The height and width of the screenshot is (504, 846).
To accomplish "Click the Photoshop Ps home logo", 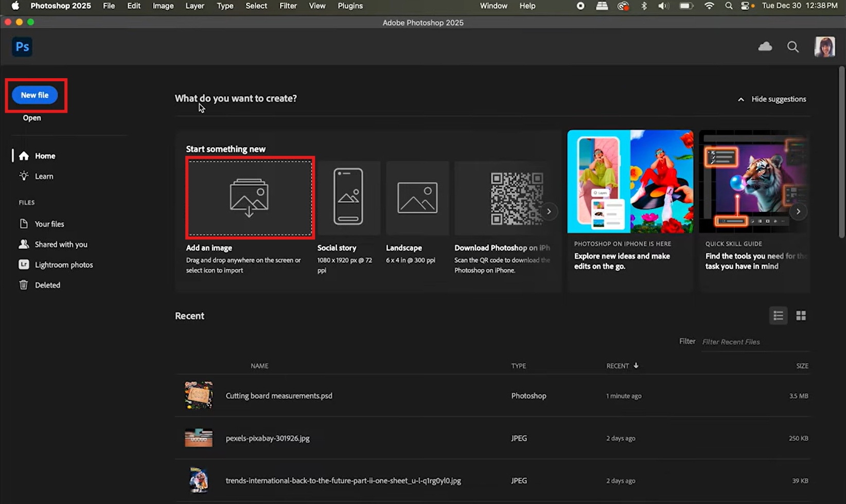I will pyautogui.click(x=22, y=47).
